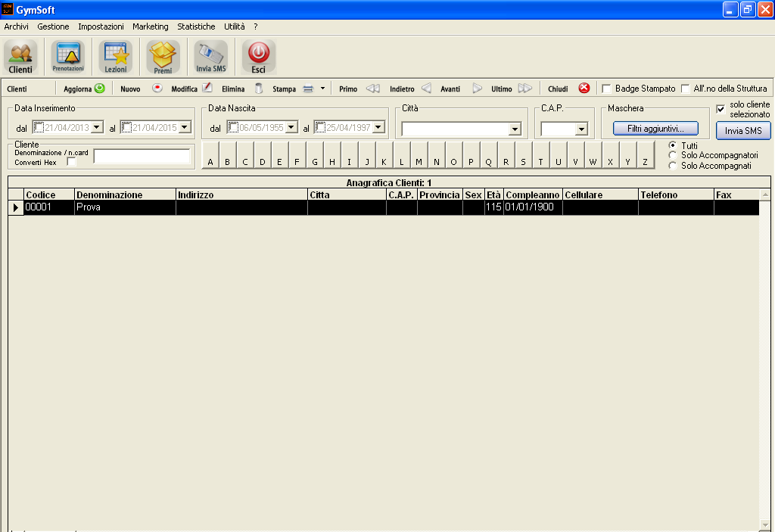Select the row indicator arrow for client 00001
The image size is (775, 532).
(x=16, y=207)
